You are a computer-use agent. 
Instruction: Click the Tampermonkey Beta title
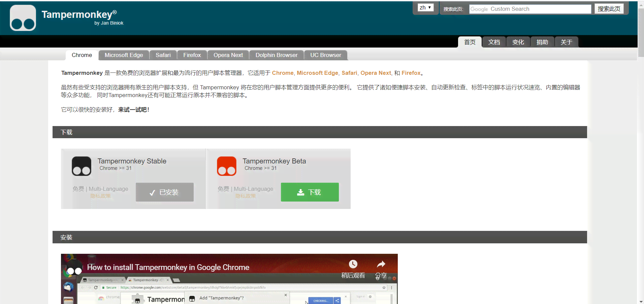pos(274,161)
